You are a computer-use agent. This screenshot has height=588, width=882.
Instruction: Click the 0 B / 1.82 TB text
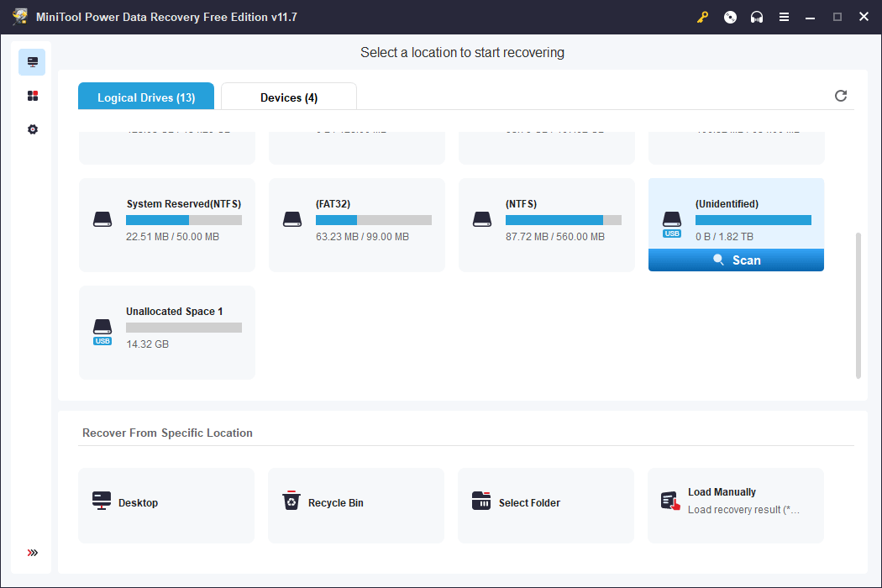click(x=724, y=237)
